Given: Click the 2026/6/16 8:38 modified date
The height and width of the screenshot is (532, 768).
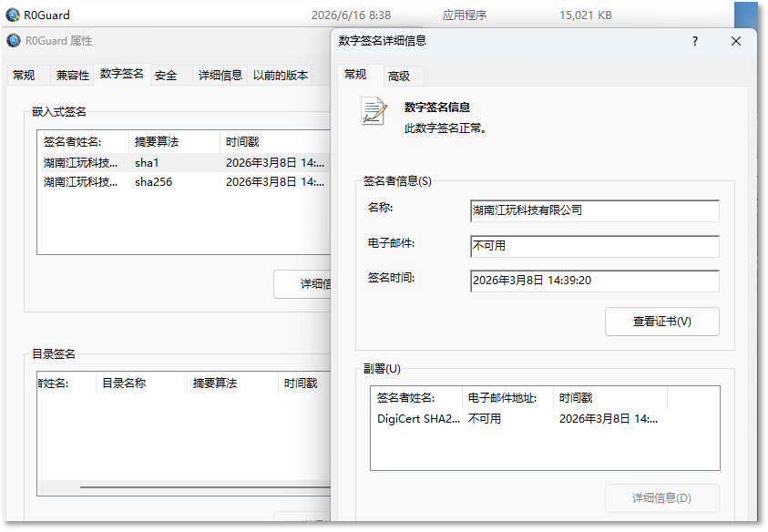Looking at the screenshot, I should 351,15.
